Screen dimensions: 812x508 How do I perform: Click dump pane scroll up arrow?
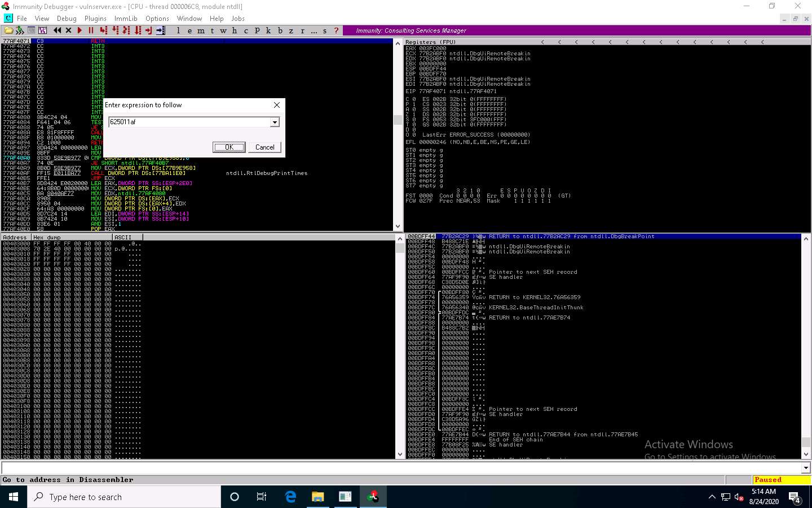400,239
